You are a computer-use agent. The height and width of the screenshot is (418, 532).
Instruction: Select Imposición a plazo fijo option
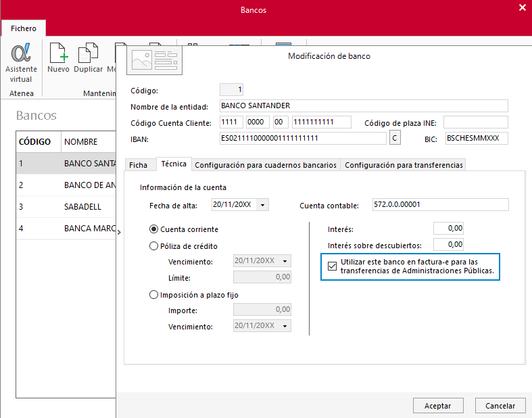153,294
